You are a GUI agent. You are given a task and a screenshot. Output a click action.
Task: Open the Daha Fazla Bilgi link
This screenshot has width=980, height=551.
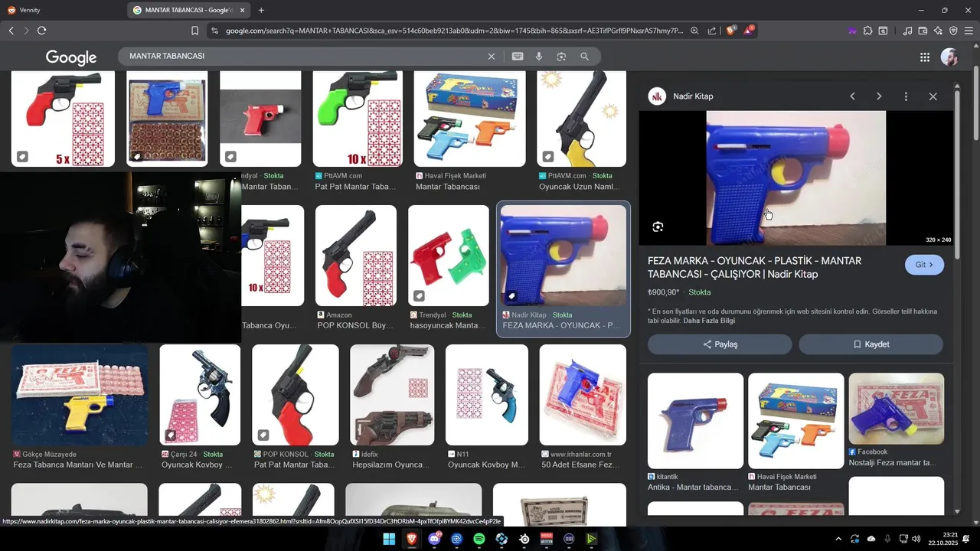[709, 321]
